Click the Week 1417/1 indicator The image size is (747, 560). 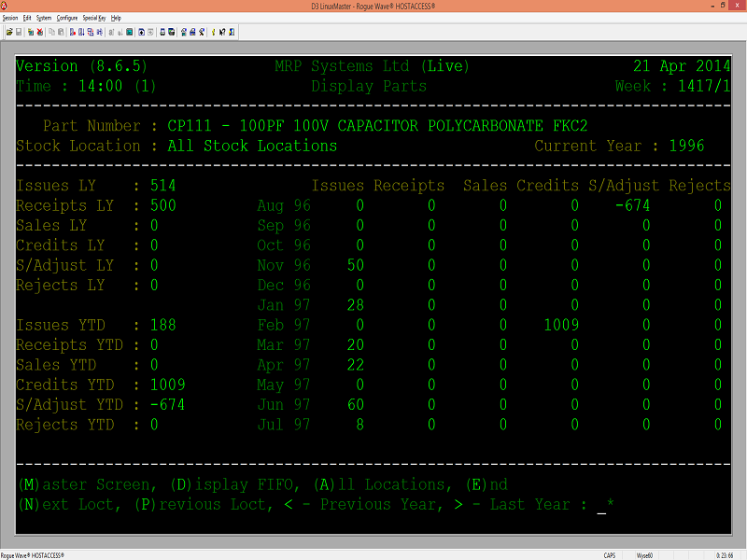(672, 86)
